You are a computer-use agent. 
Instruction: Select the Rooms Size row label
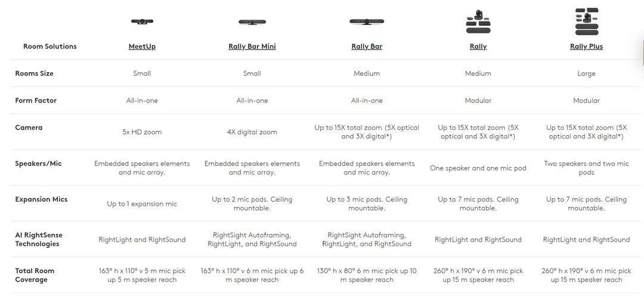(35, 73)
